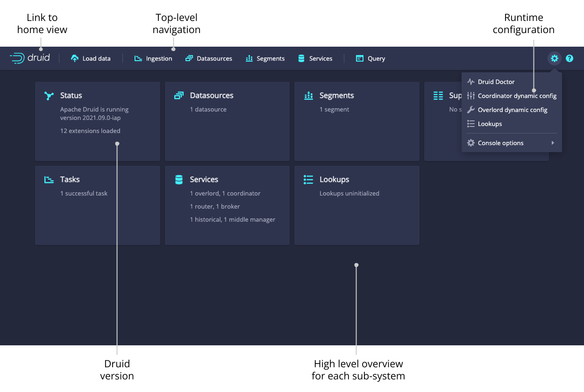
Task: Choose Lookups in the settings menu
Action: coord(490,124)
